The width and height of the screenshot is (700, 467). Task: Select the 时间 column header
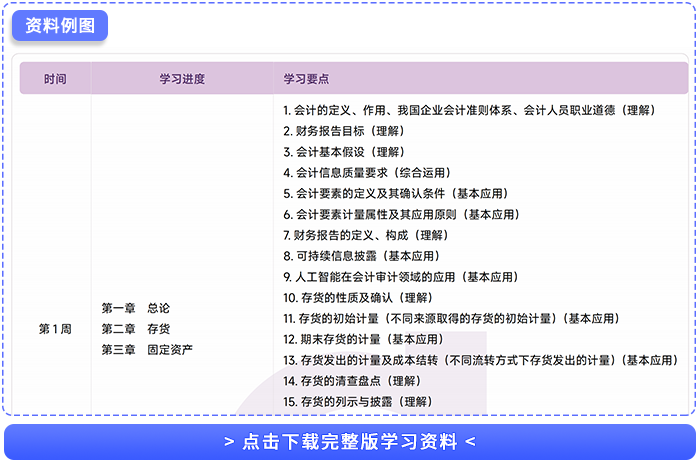click(x=55, y=79)
